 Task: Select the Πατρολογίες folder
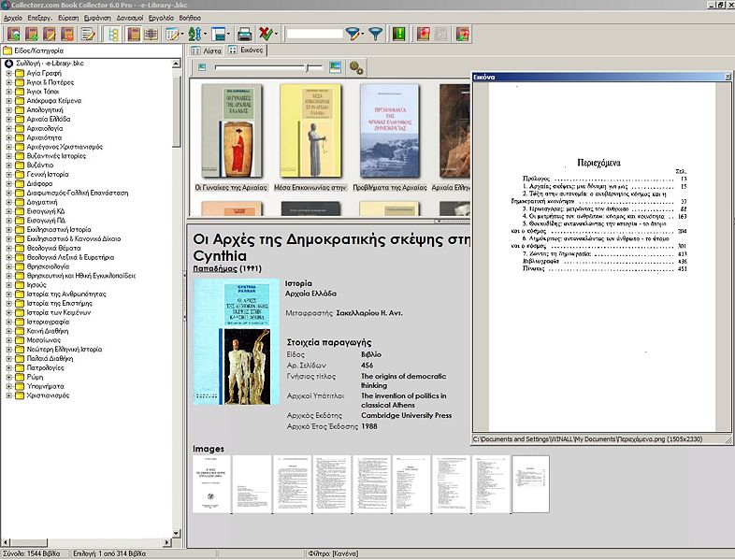45,367
